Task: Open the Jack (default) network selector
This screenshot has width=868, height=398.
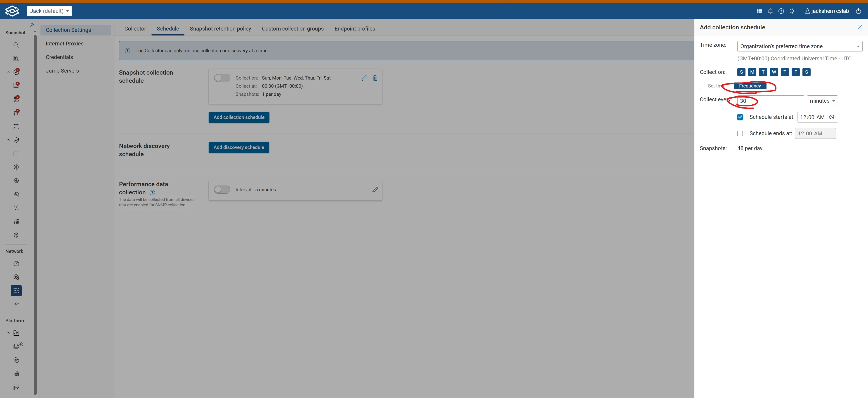Action: [49, 11]
